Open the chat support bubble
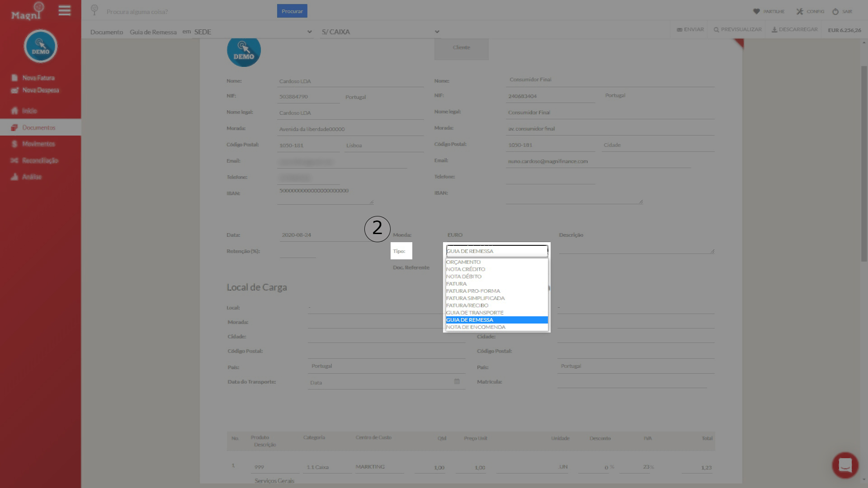868x488 pixels. click(x=845, y=465)
